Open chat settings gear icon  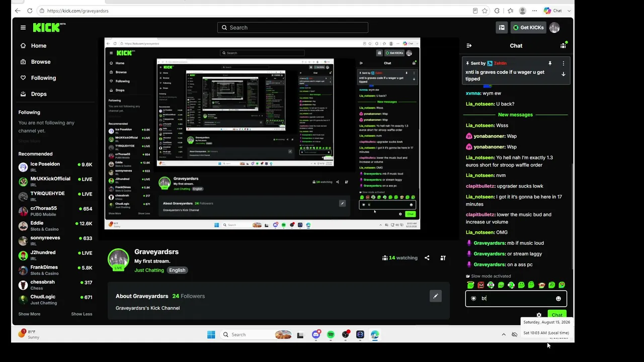[x=539, y=315]
